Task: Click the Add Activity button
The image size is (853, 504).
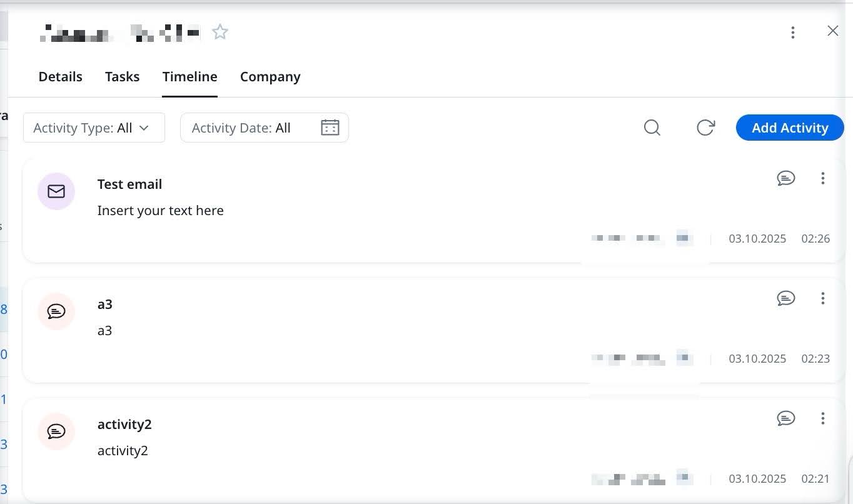Action: [789, 128]
